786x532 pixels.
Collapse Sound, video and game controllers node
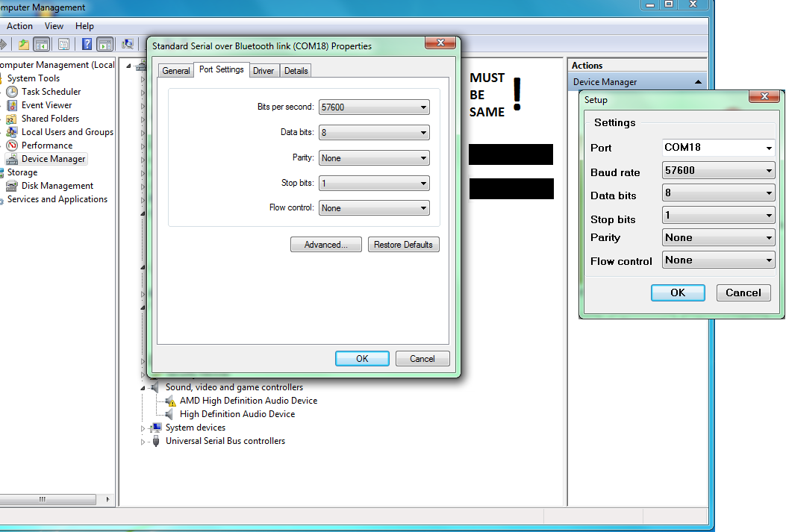coord(143,388)
